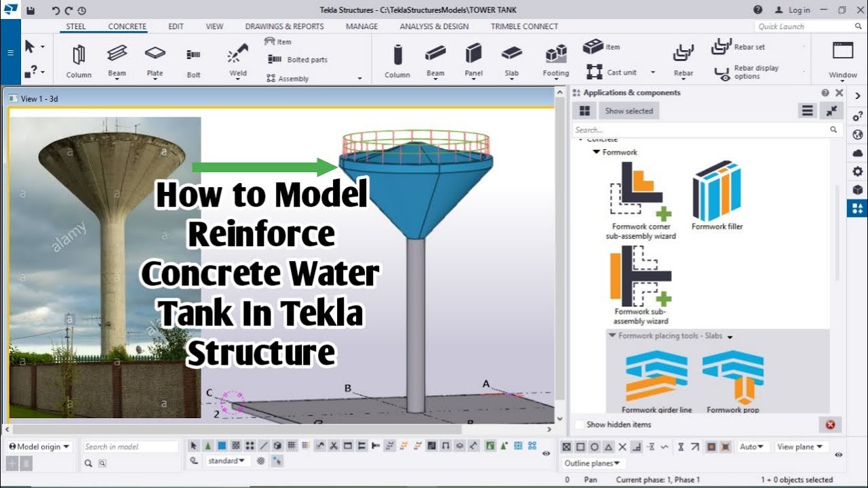Click the Rebar set tool

pyautogui.click(x=738, y=47)
